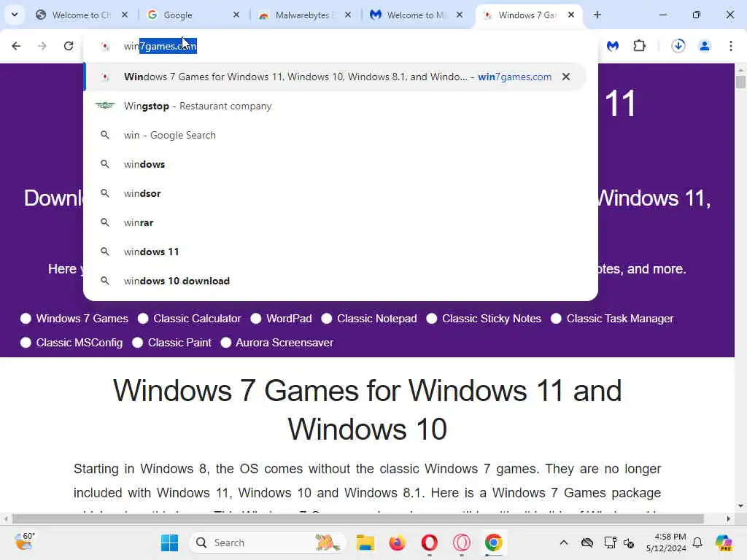
Task: Open a new tab with plus button
Action: coord(597,15)
